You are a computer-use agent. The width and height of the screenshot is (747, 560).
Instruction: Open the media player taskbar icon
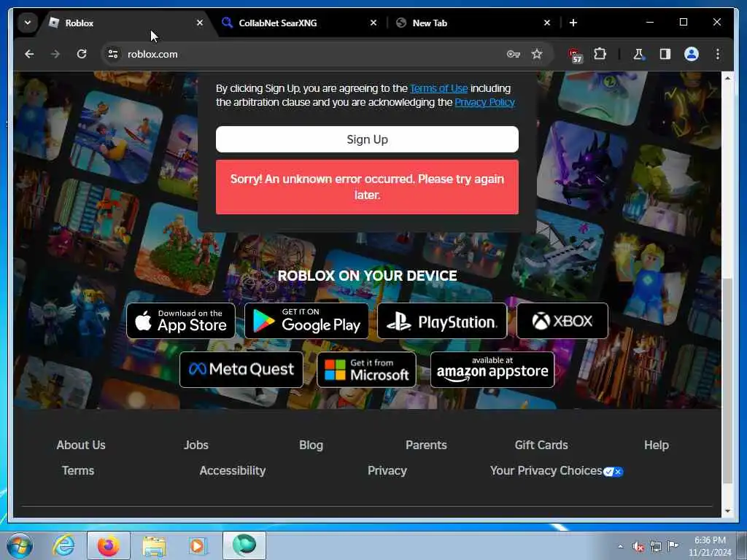pyautogui.click(x=197, y=545)
